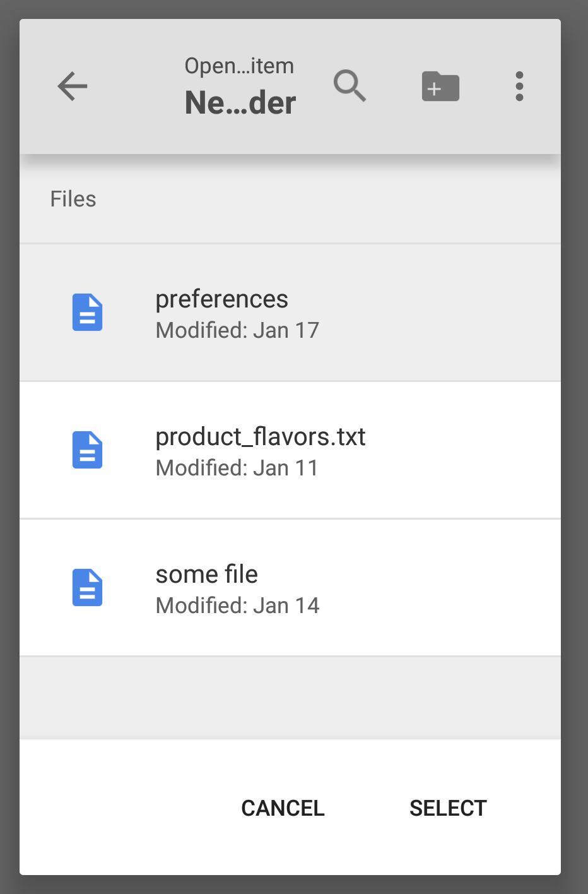Tap the CANCEL button
588x894 pixels.
coord(283,808)
